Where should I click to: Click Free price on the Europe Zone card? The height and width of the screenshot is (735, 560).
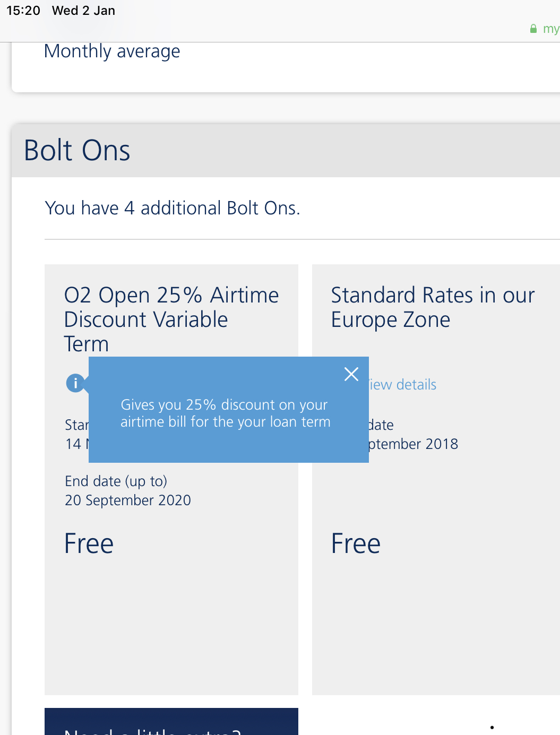tap(355, 543)
